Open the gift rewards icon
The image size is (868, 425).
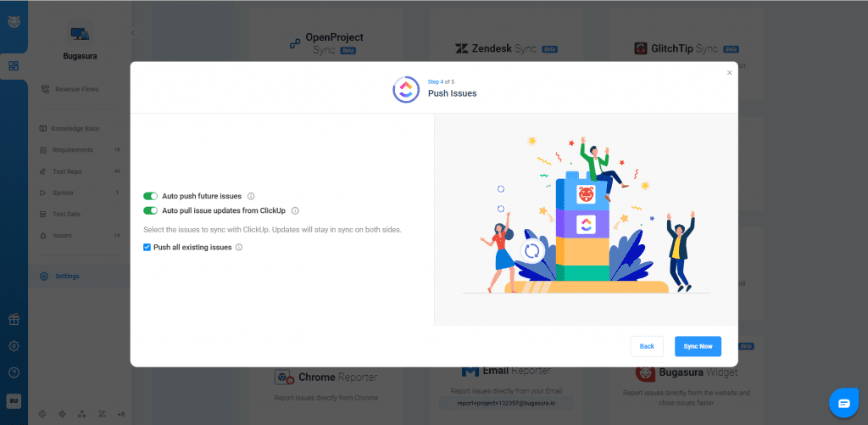(x=14, y=319)
